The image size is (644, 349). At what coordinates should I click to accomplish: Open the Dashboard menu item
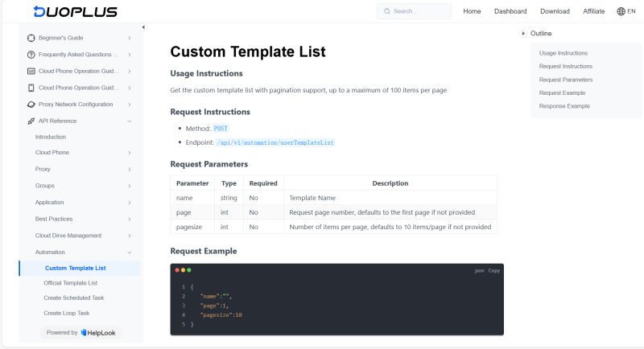click(510, 11)
